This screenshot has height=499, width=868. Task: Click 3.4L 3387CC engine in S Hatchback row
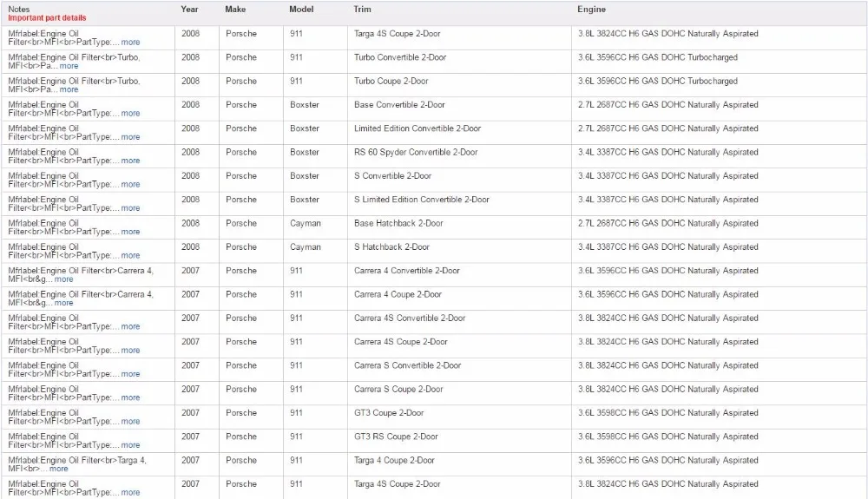point(667,247)
